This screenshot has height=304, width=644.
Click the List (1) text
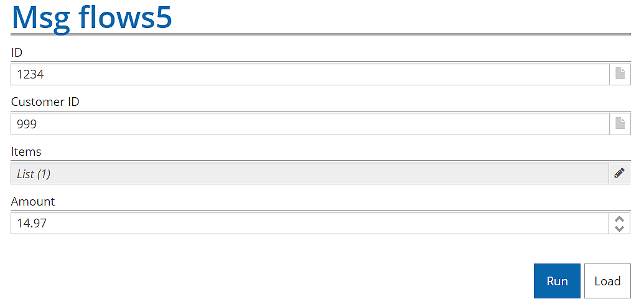click(34, 174)
